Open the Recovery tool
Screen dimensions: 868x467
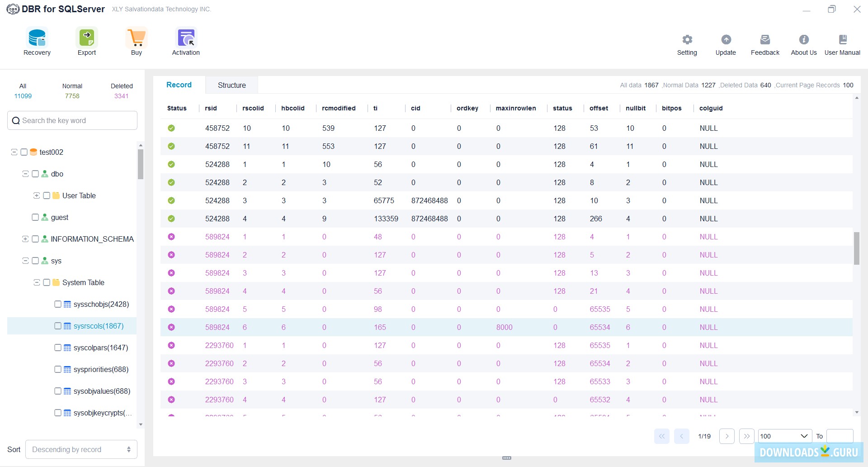pyautogui.click(x=37, y=41)
